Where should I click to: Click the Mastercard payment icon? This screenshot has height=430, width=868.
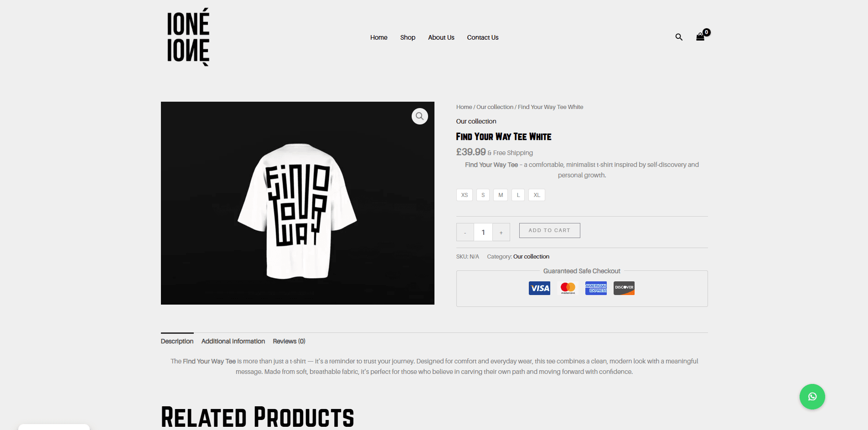pyautogui.click(x=568, y=288)
